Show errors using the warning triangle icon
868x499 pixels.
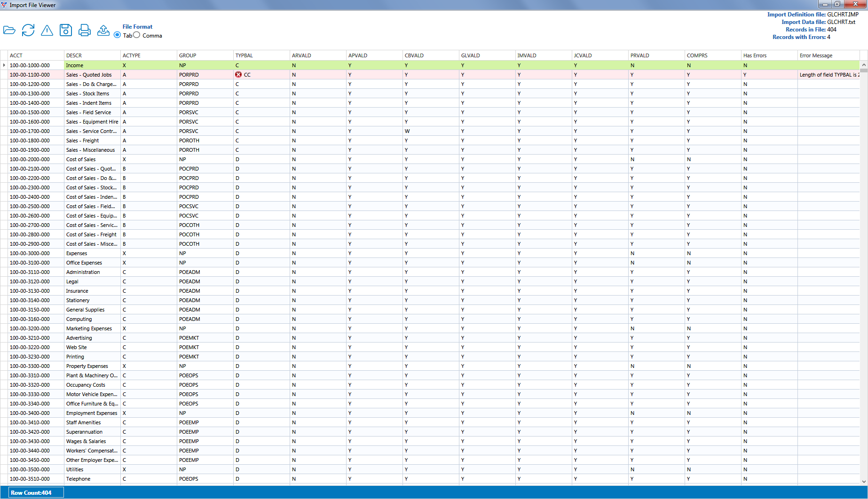47,31
